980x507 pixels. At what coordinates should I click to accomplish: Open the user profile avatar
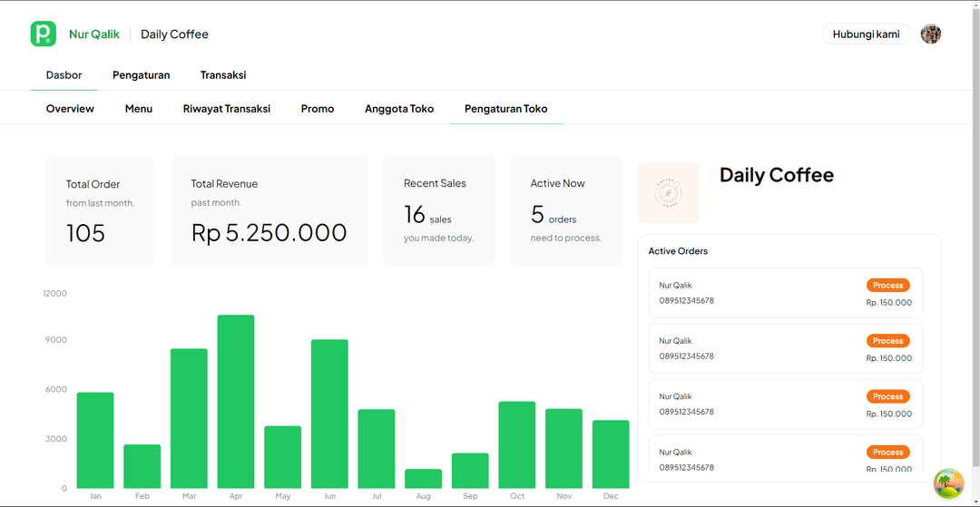pos(930,34)
